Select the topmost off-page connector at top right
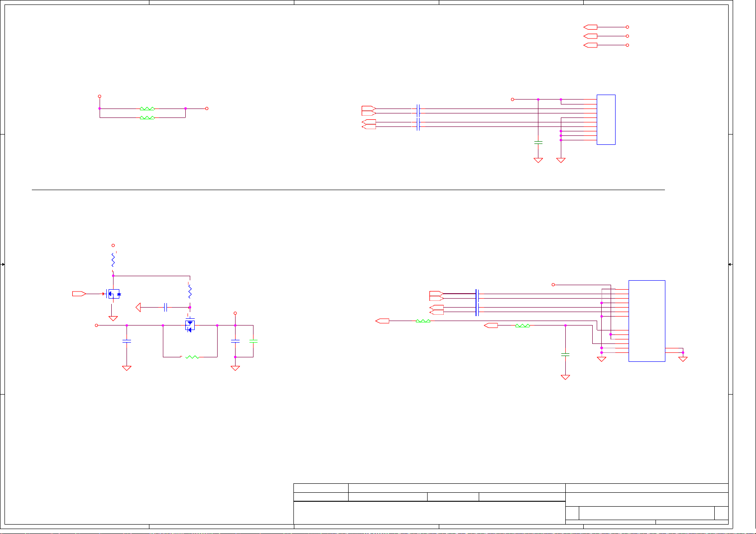The height and width of the screenshot is (534, 756). [x=590, y=27]
